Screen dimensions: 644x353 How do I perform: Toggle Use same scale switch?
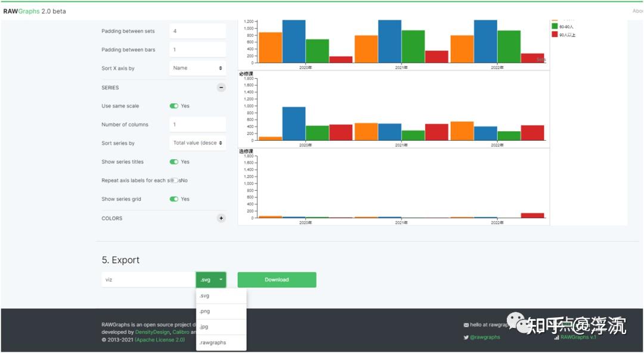click(174, 106)
